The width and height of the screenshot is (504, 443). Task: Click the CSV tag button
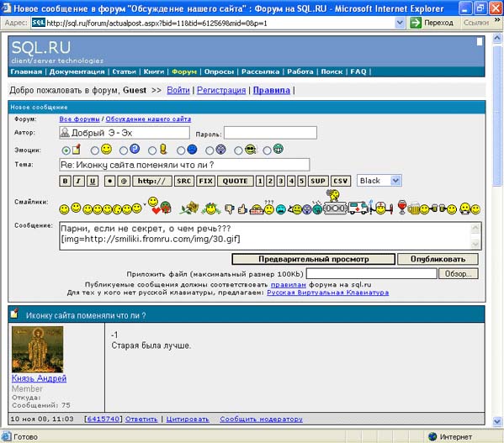(x=341, y=181)
